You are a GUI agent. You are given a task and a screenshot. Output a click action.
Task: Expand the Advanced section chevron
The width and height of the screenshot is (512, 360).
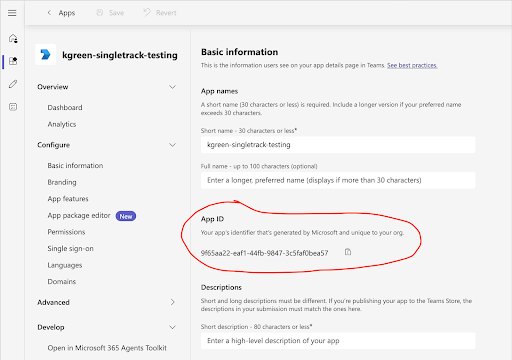click(172, 302)
